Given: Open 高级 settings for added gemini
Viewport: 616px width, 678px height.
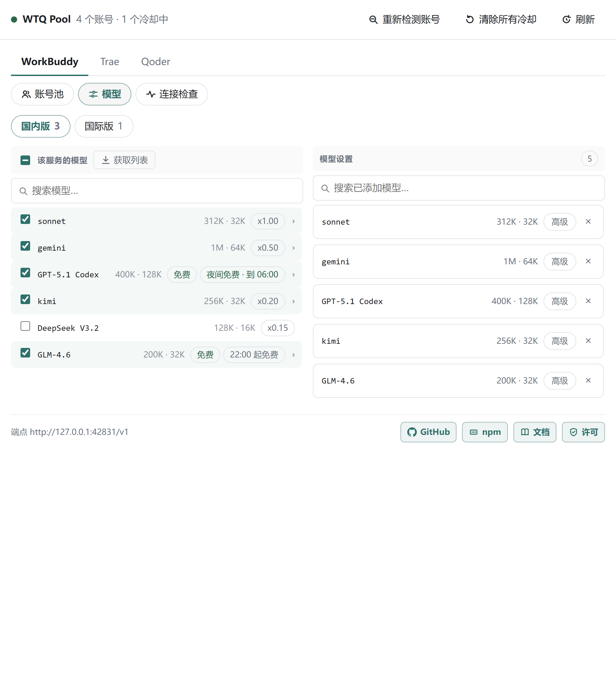Looking at the screenshot, I should 560,262.
